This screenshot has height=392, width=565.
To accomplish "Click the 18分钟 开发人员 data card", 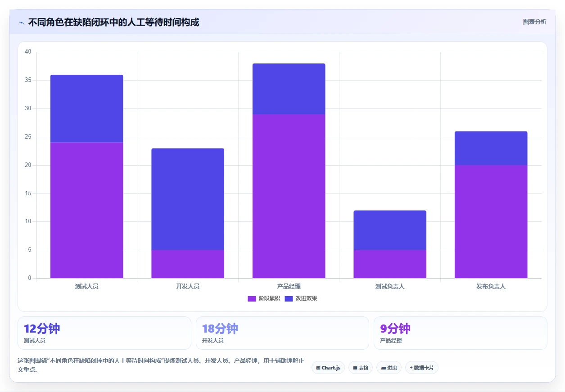I will [x=282, y=333].
